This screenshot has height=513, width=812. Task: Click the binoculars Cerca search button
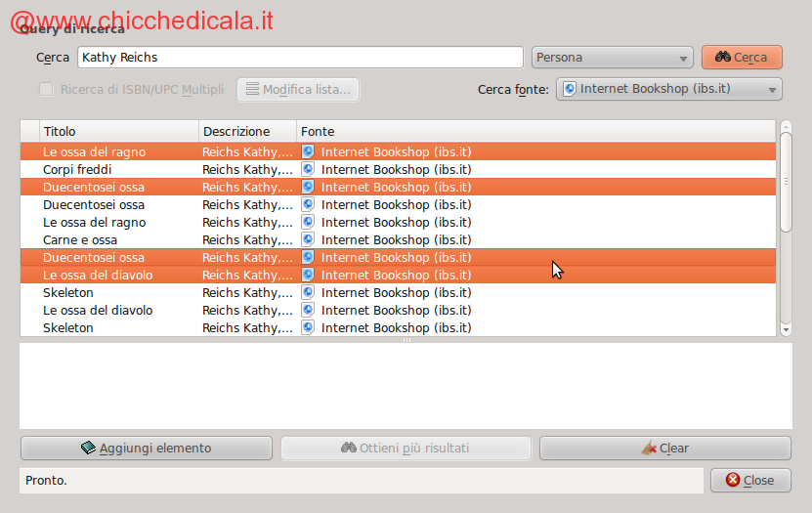coord(741,58)
